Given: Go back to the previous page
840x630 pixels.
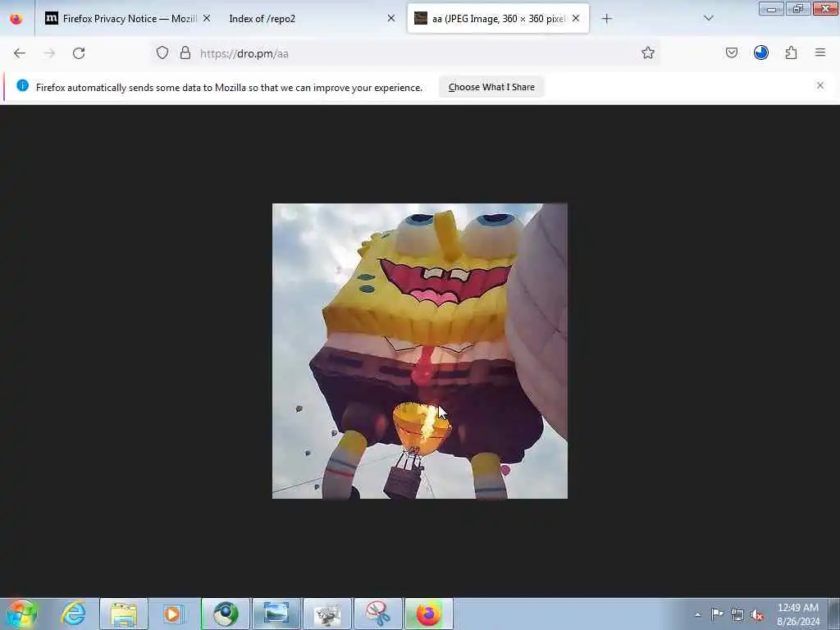Looking at the screenshot, I should point(20,53).
